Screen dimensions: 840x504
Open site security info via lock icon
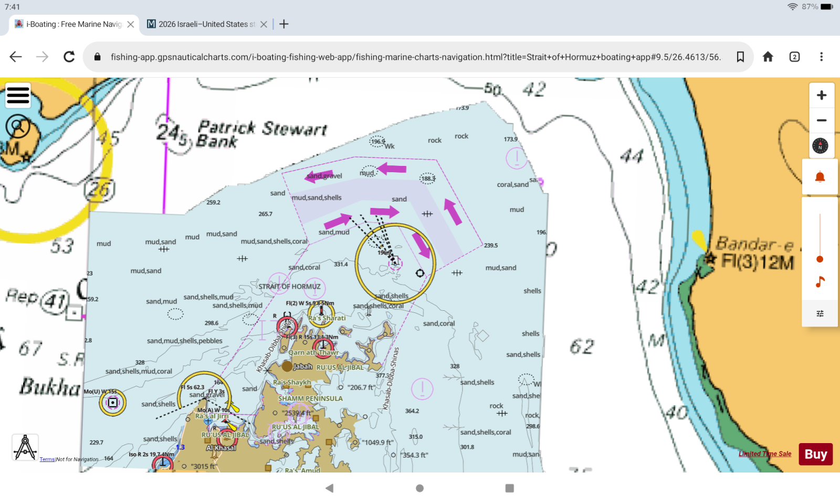97,57
